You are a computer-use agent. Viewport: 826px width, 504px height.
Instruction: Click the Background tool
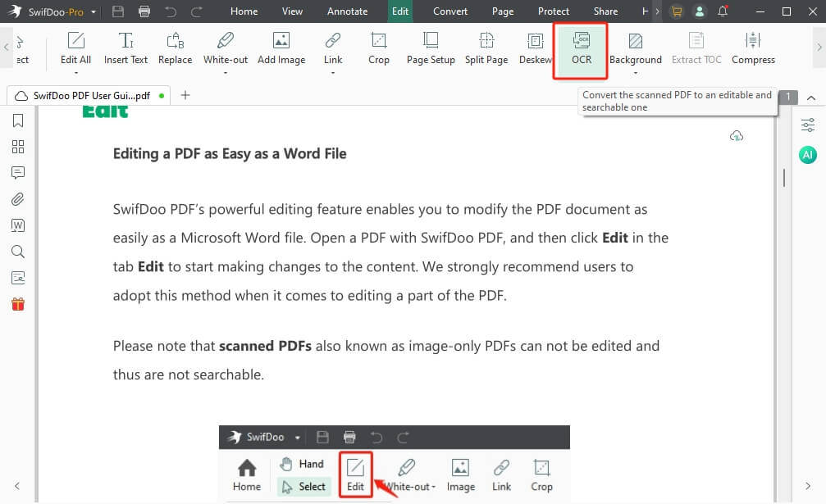coord(636,48)
